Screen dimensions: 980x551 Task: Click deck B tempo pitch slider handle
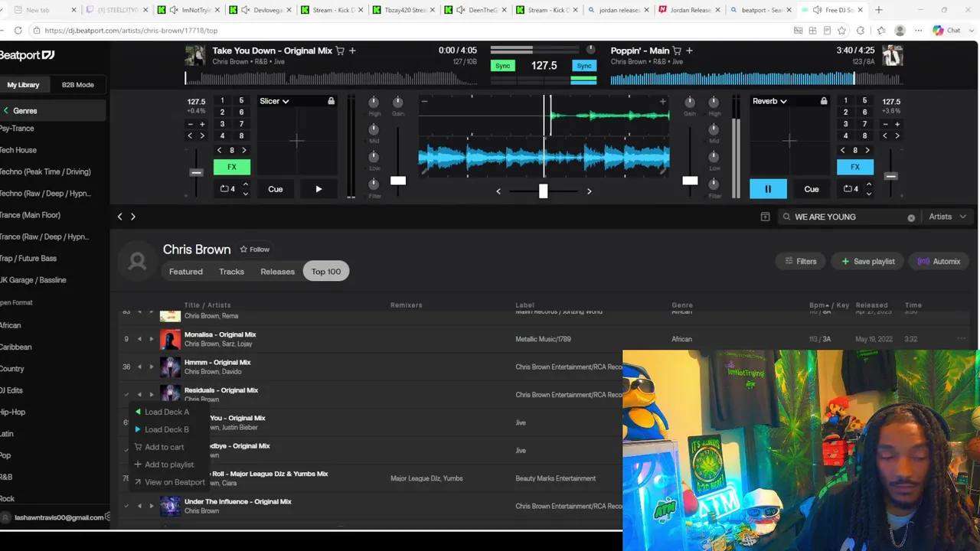tap(890, 176)
